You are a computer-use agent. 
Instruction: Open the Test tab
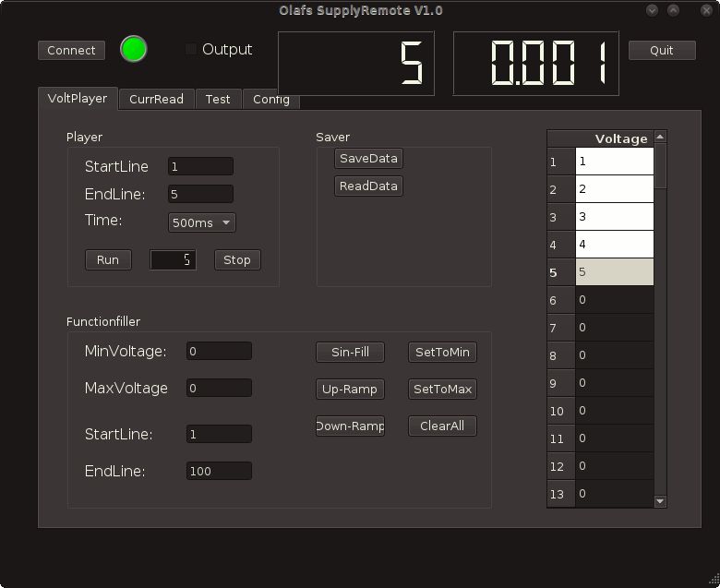[218, 99]
